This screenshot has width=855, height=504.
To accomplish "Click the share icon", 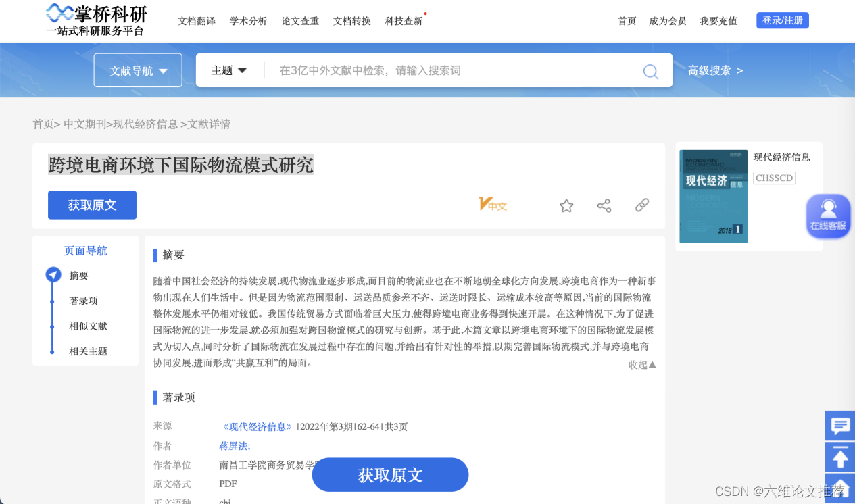I will click(x=604, y=206).
